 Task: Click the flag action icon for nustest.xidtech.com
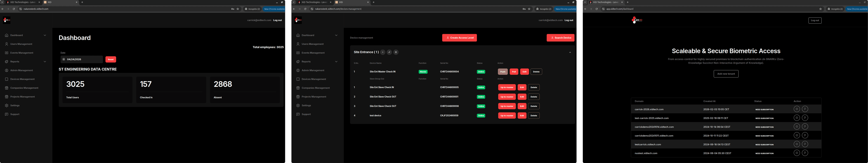[x=805, y=153]
